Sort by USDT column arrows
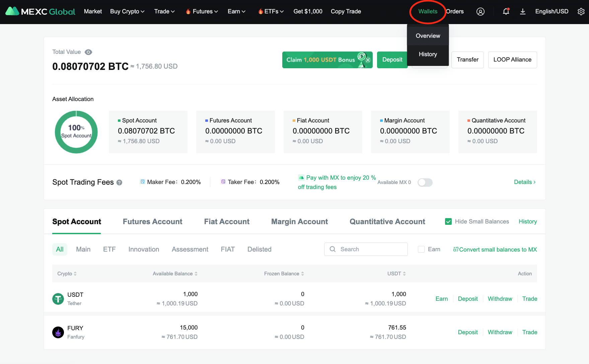The width and height of the screenshot is (589, 364). (x=404, y=274)
